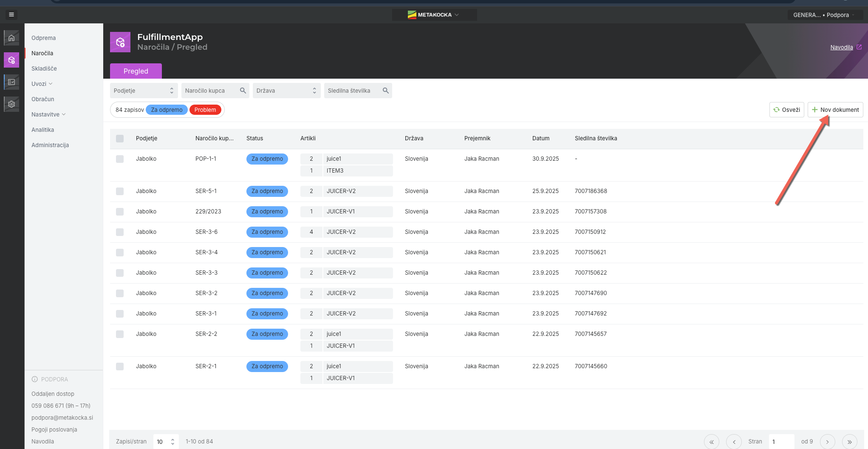
Task: Refresh list with the Osveži button
Action: coord(786,110)
